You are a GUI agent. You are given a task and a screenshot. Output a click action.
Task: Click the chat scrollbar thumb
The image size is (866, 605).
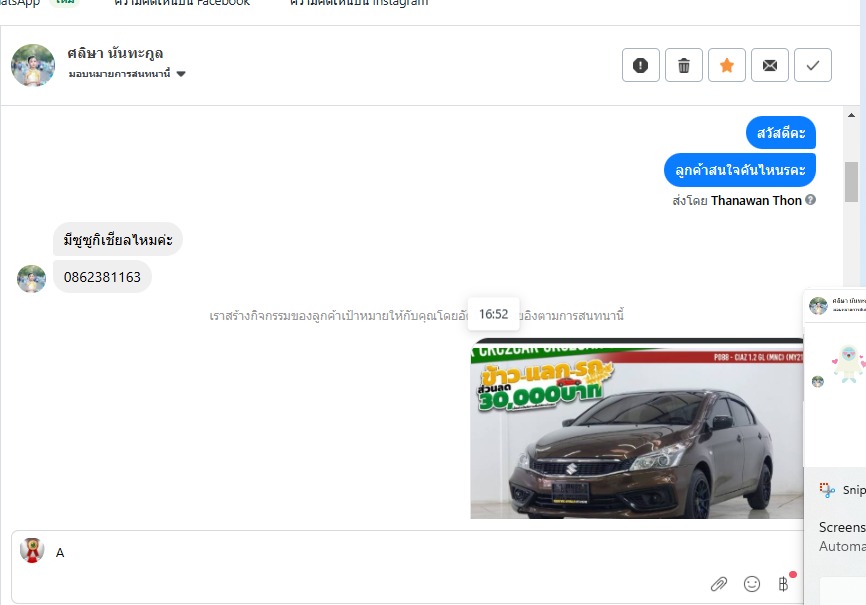(851, 182)
